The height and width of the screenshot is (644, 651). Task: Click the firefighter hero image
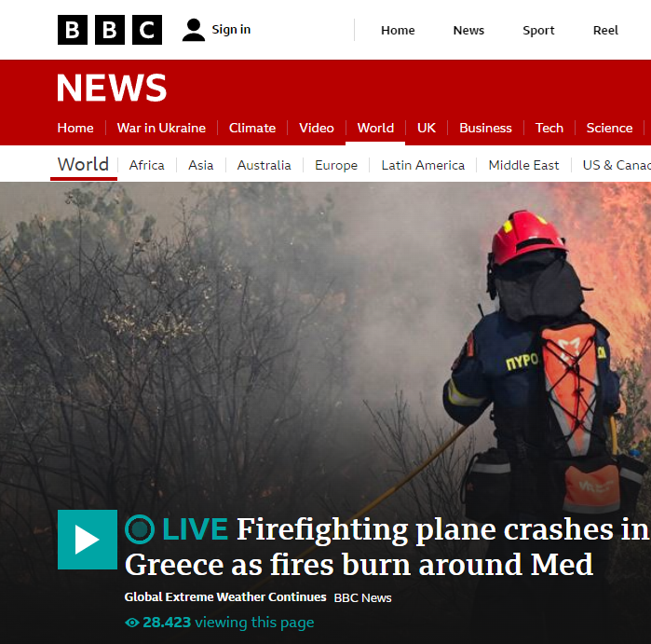[x=326, y=345]
